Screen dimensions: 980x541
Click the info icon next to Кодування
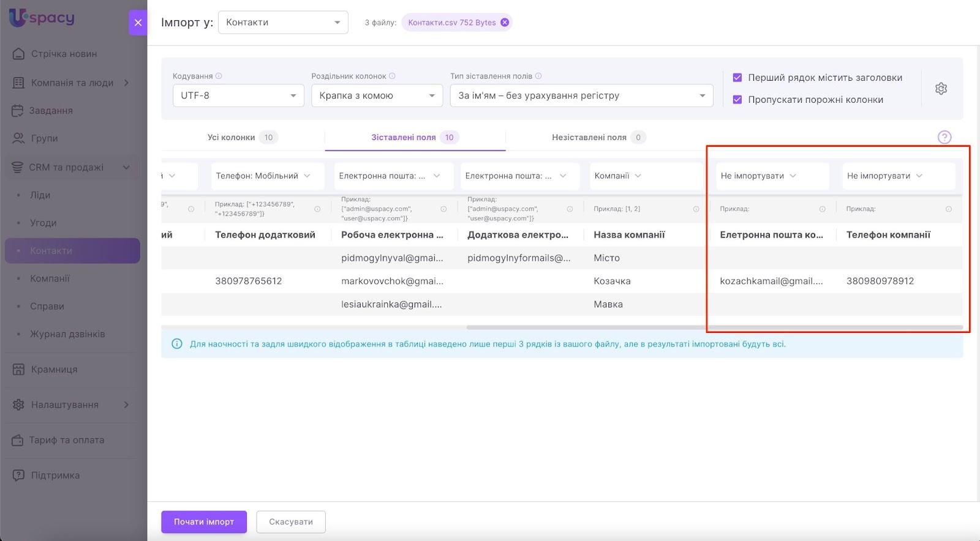pos(219,76)
